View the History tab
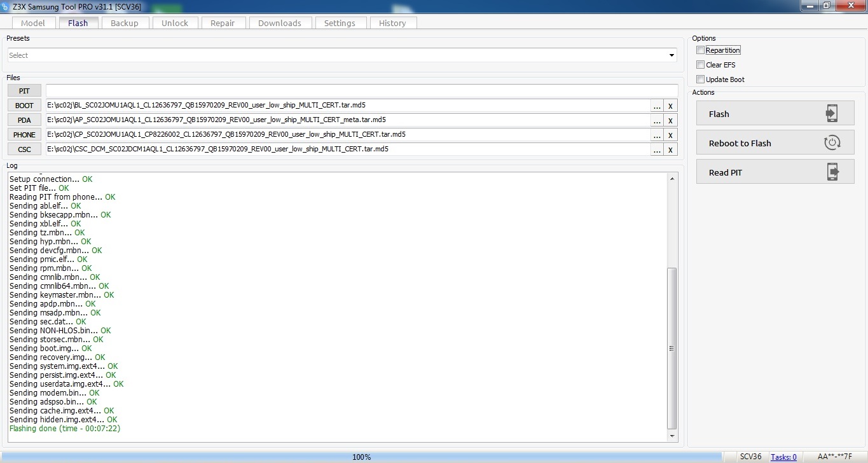868x463 pixels. pos(392,23)
